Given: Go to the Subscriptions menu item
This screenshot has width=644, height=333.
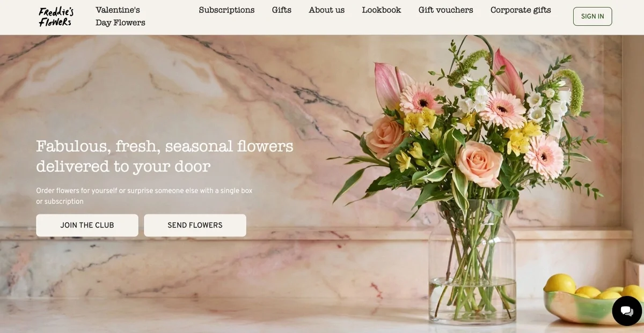Looking at the screenshot, I should coord(226,10).
